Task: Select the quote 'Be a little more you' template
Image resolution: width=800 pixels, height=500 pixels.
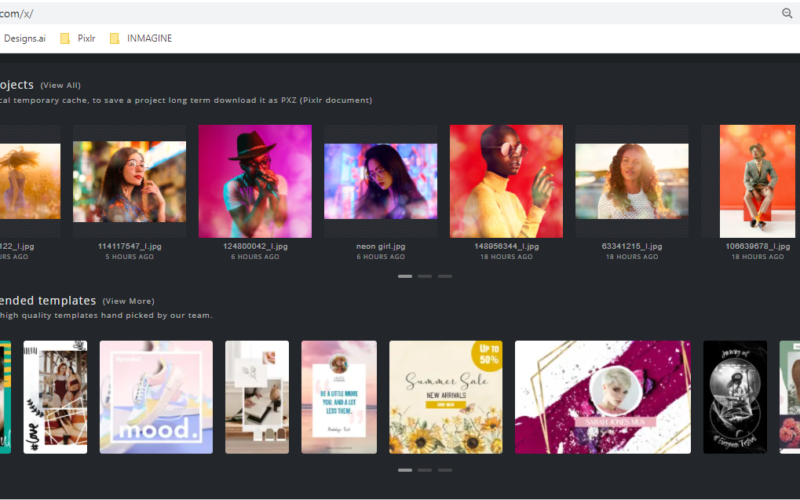Action: (x=339, y=397)
